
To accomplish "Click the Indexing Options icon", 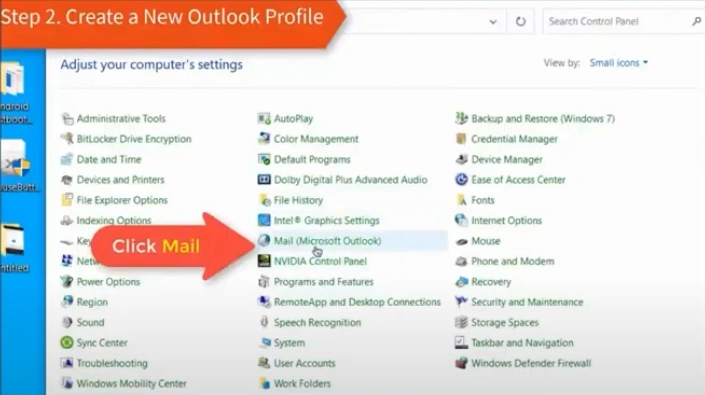I will point(67,220).
